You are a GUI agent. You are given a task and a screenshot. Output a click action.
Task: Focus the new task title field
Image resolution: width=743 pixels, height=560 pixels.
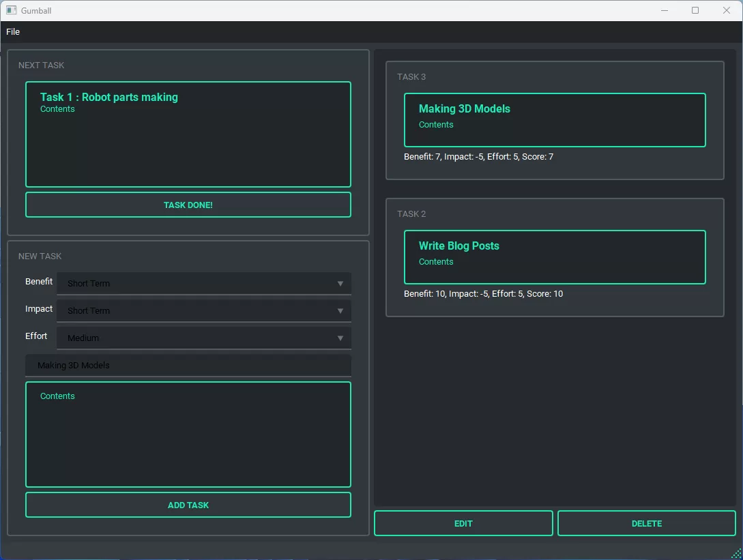coord(188,366)
